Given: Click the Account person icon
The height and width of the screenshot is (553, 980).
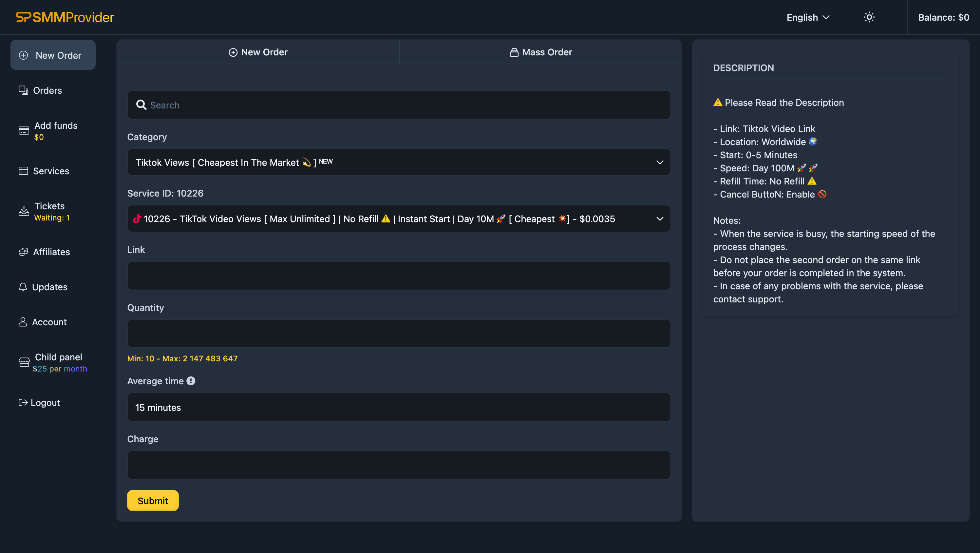Looking at the screenshot, I should [x=23, y=322].
